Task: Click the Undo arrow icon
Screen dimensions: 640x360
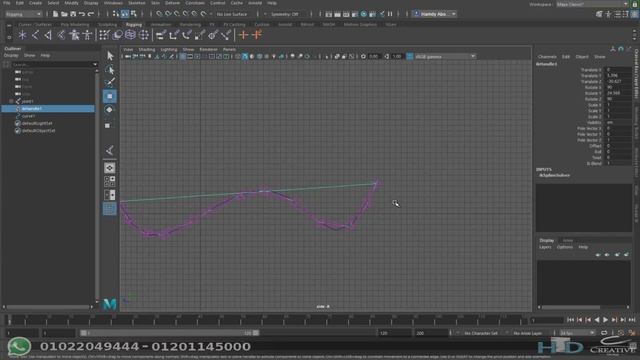Action: (x=82, y=14)
